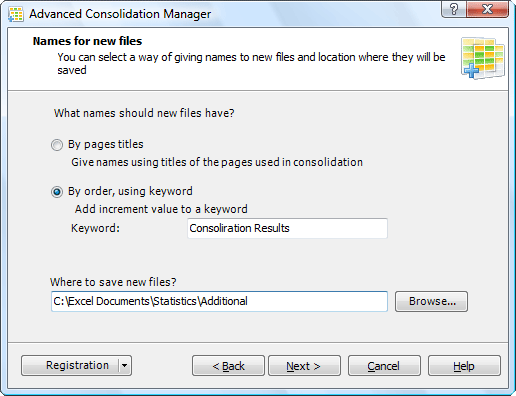Click the "Where to save new files?" label
This screenshot has height=396, width=516.
[113, 282]
